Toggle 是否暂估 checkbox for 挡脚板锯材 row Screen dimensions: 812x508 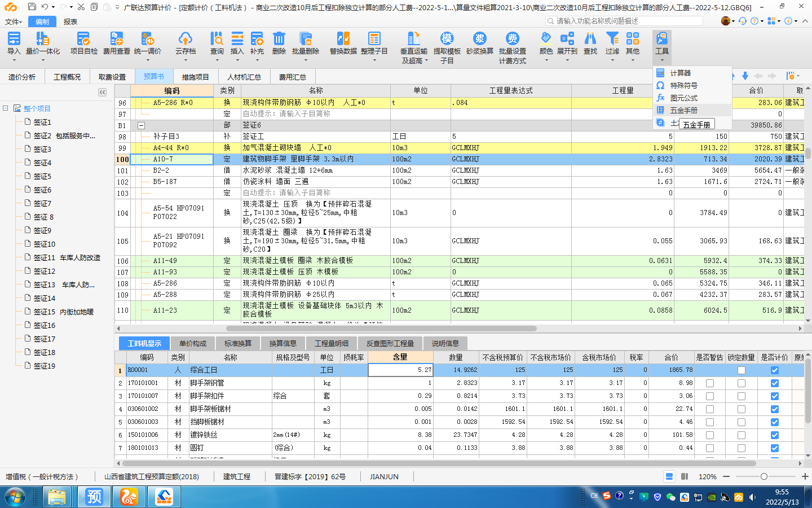point(710,422)
